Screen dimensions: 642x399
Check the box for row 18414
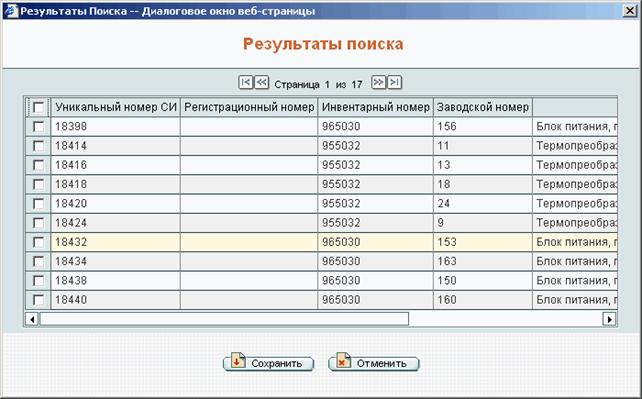(38, 146)
